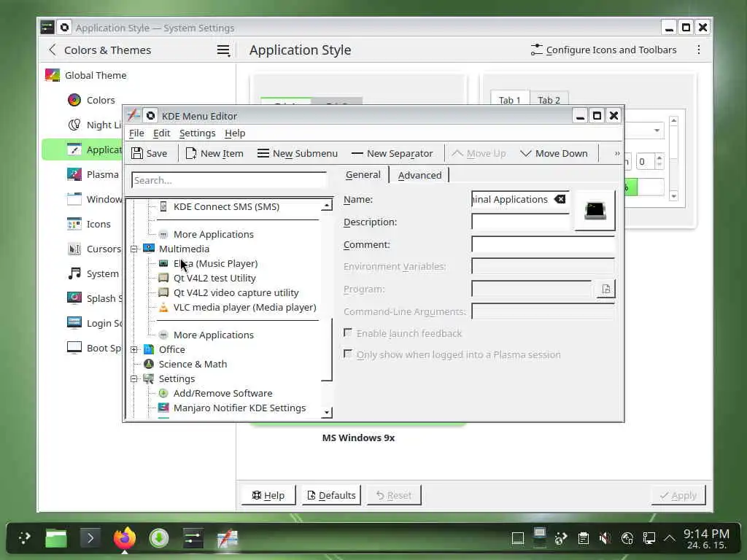Image resolution: width=747 pixels, height=560 pixels.
Task: Open System Settings hamburger menu
Action: [223, 50]
